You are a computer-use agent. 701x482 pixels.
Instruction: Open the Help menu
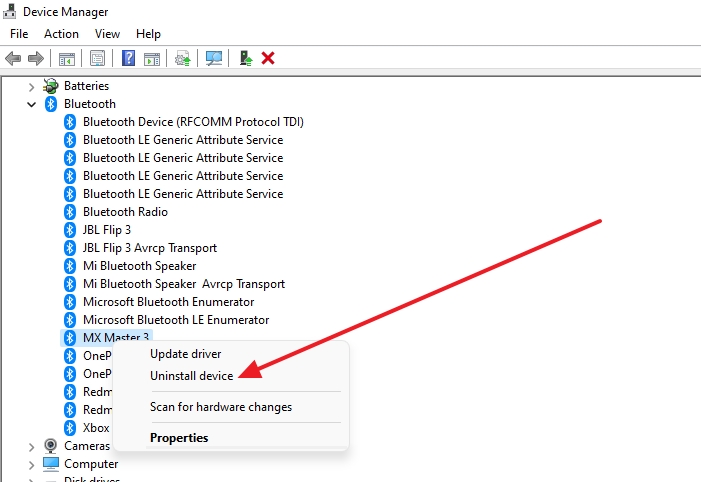click(x=148, y=34)
